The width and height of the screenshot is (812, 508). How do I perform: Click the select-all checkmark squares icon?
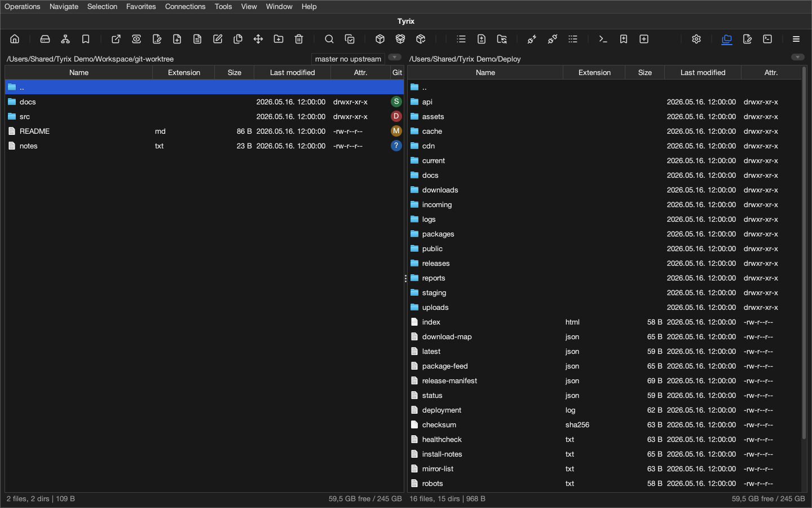coord(350,39)
